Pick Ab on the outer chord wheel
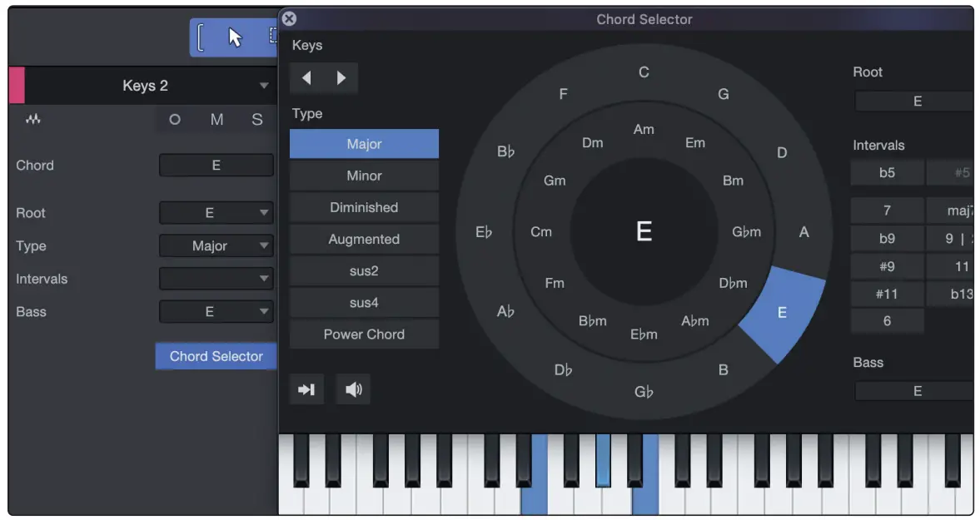This screenshot has height=520, width=980. pos(505,311)
